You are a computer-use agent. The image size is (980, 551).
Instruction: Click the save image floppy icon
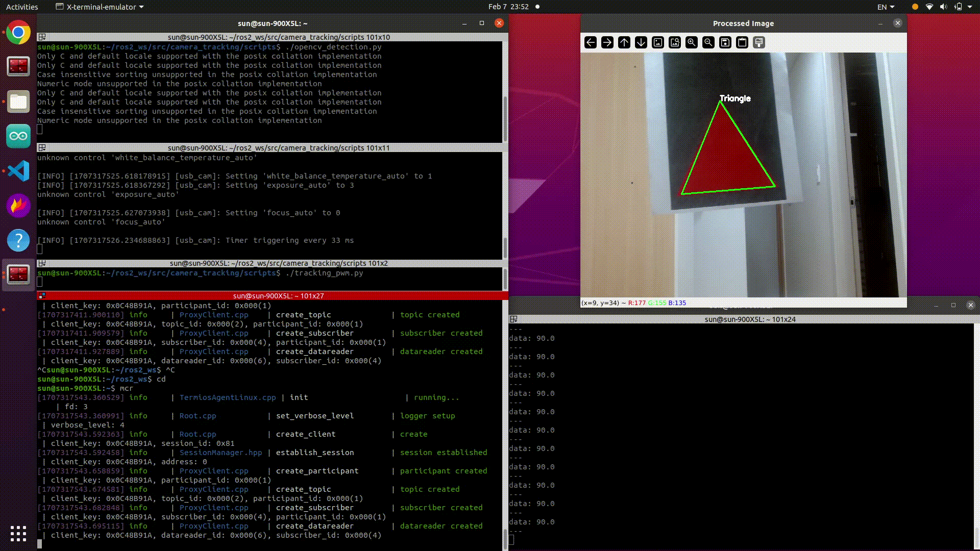[x=725, y=42]
